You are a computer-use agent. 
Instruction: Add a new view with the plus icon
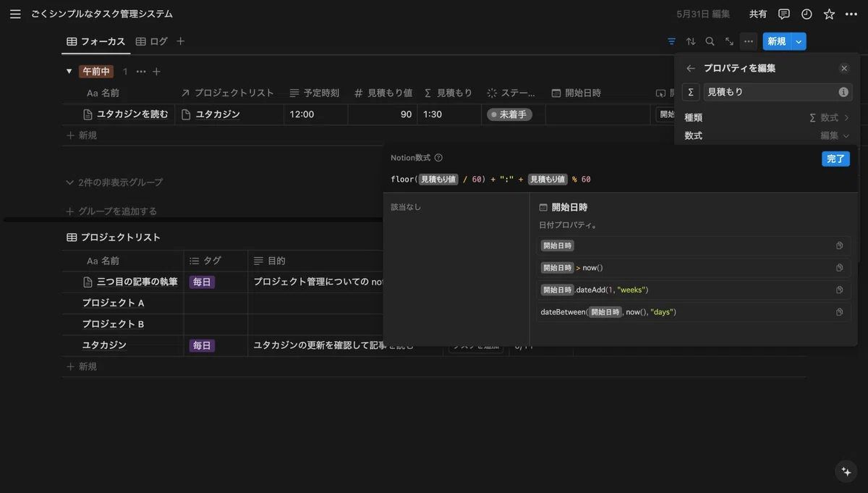(181, 41)
